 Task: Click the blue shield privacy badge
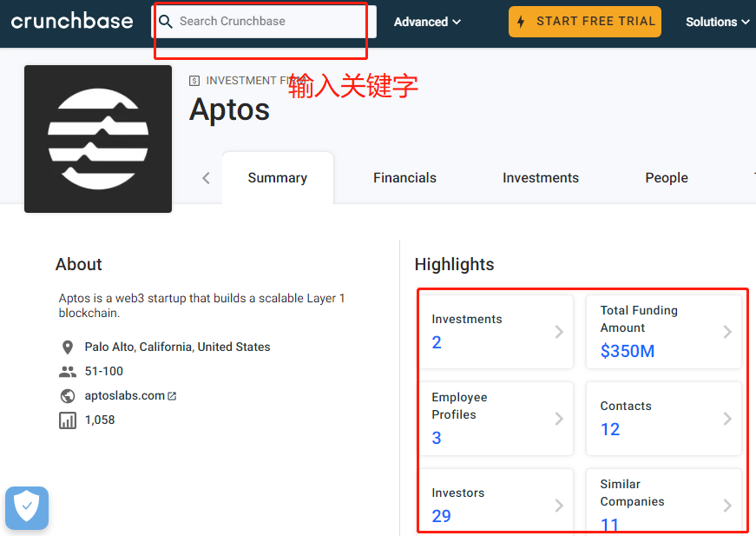click(x=27, y=508)
